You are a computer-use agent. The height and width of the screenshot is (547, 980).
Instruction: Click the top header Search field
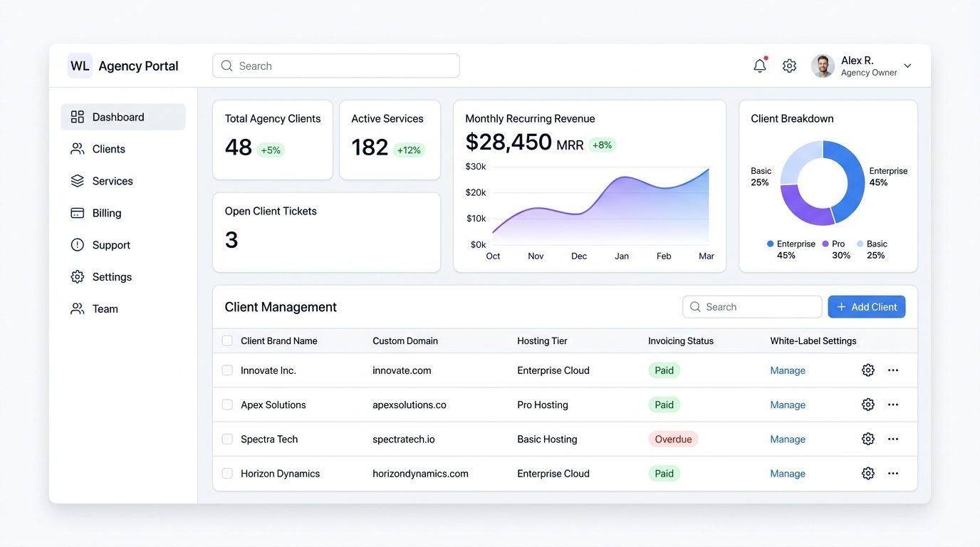click(x=336, y=66)
